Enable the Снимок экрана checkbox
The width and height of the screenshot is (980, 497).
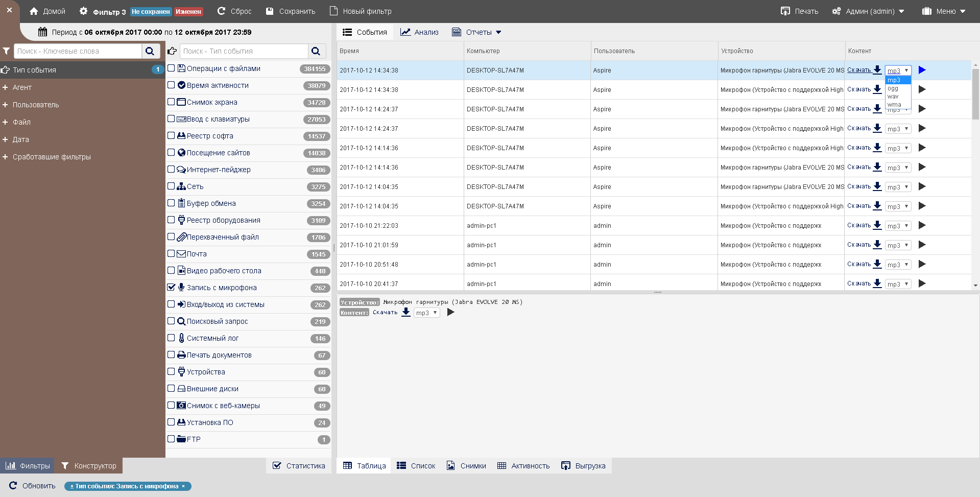click(172, 102)
